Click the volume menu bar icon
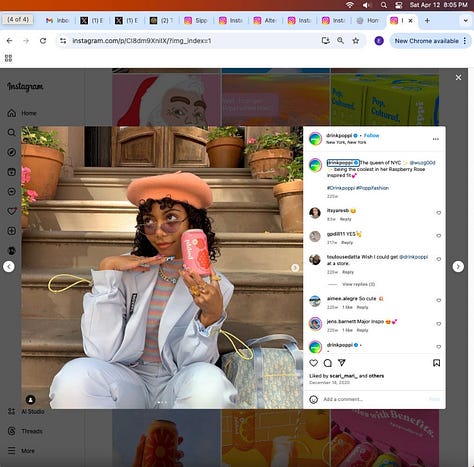474x467 pixels. pyautogui.click(x=367, y=5)
